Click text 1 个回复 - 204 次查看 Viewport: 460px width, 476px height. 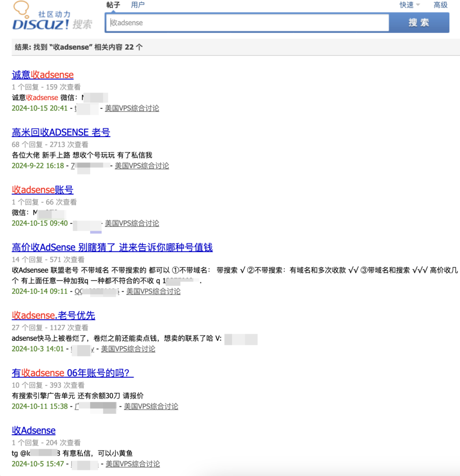pos(46,443)
